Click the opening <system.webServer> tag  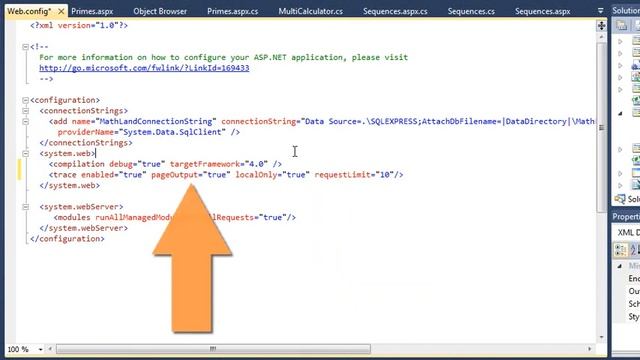click(81, 207)
